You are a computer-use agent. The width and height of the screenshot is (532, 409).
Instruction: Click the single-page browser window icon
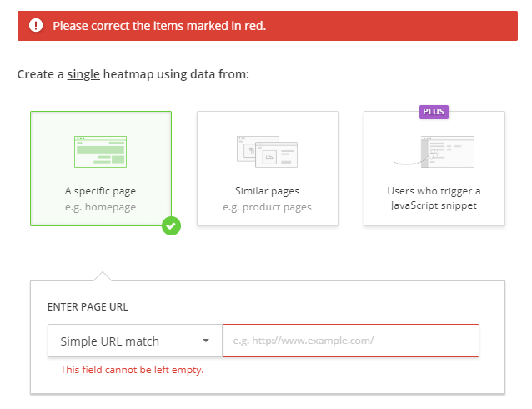tap(100, 150)
